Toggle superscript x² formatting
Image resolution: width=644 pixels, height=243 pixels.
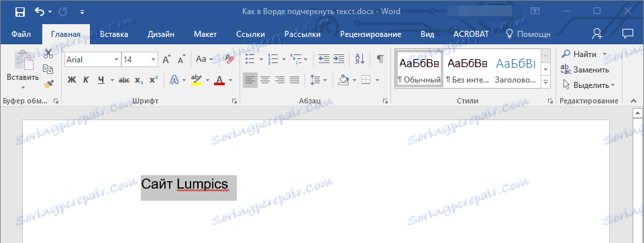click(x=154, y=80)
